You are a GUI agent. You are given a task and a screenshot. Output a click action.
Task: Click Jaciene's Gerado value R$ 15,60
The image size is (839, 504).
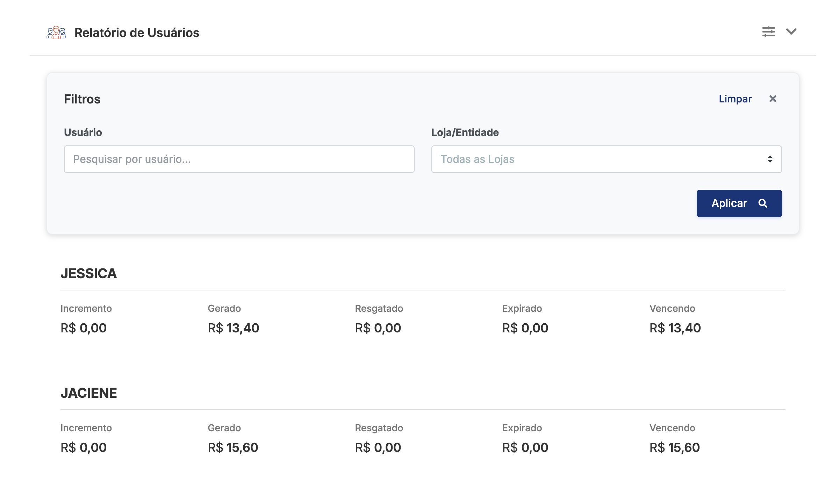click(233, 448)
